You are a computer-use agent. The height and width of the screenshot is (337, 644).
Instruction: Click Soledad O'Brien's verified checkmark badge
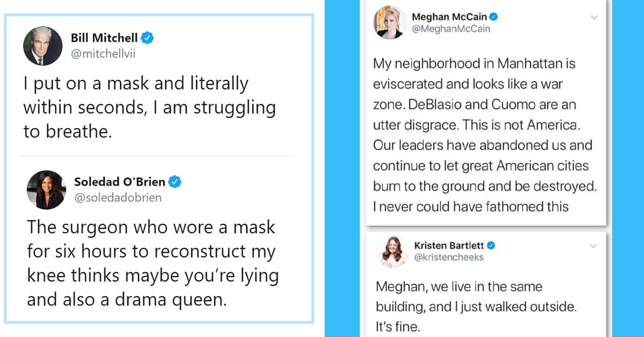point(175,182)
